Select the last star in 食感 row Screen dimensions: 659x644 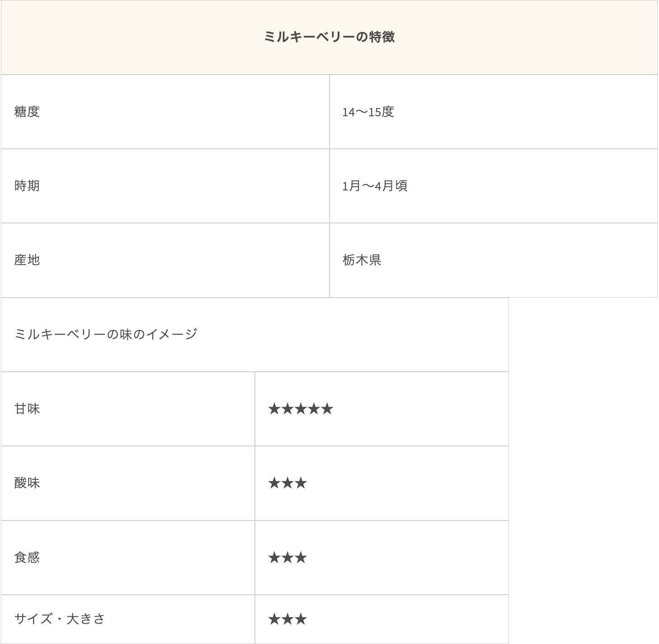coord(300,558)
